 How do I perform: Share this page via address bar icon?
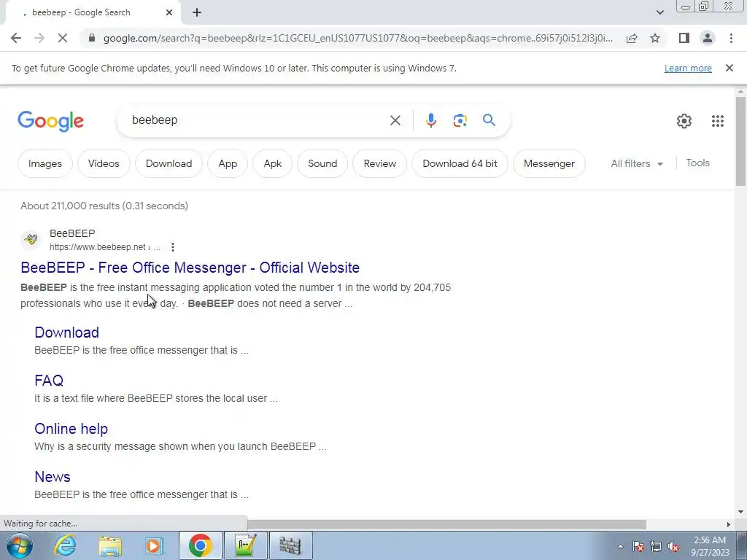pyautogui.click(x=632, y=38)
